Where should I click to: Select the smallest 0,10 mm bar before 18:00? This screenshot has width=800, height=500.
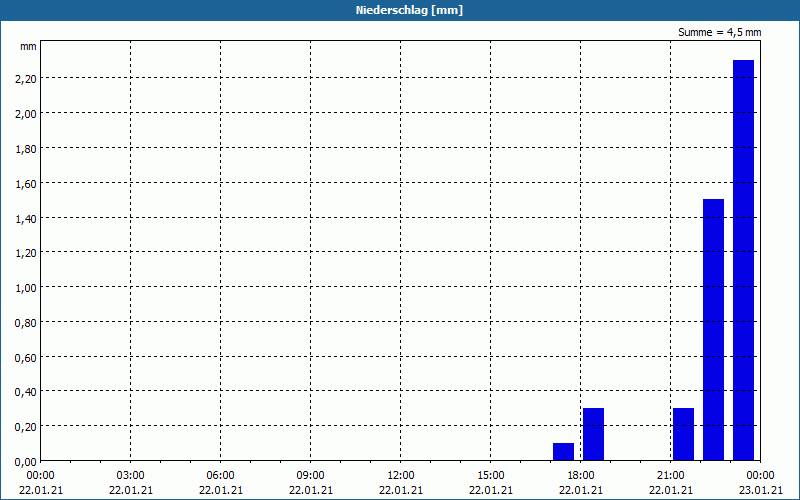(563, 452)
